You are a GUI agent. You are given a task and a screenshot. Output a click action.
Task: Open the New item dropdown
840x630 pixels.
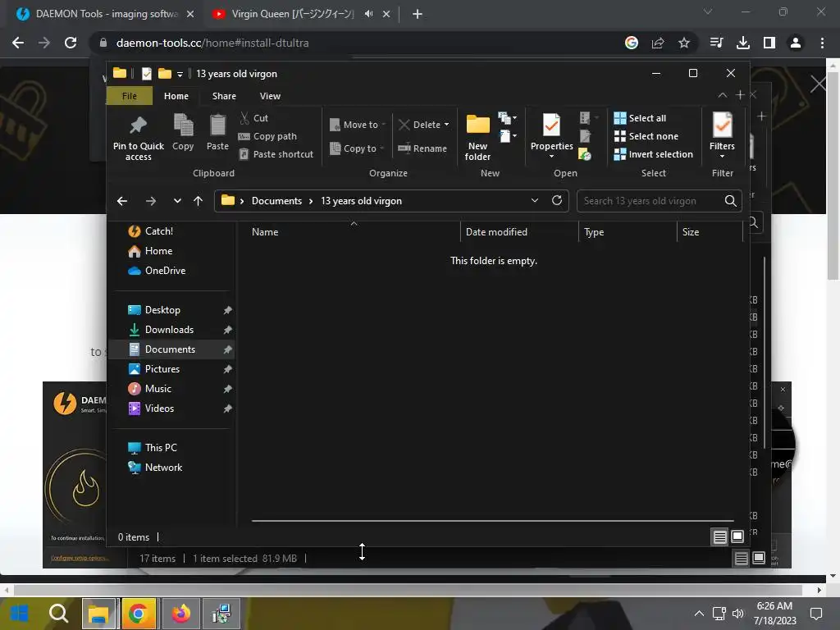(507, 118)
